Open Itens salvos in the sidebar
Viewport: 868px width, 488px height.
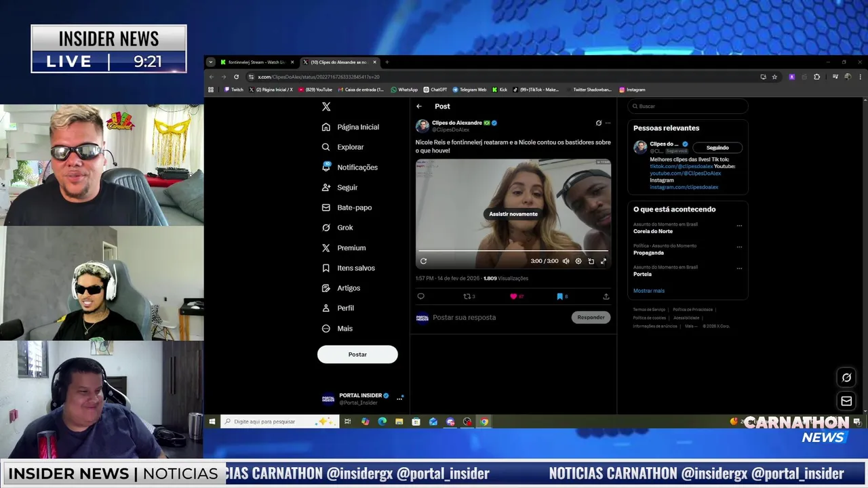coord(349,268)
